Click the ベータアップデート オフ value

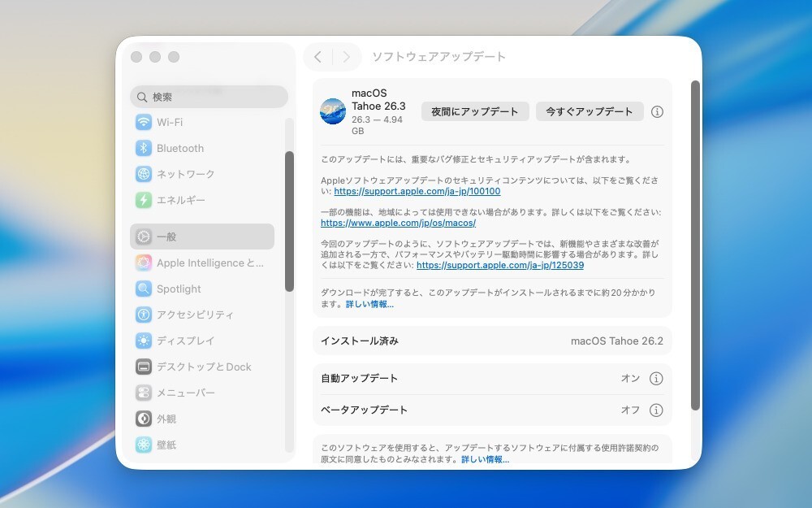[630, 410]
